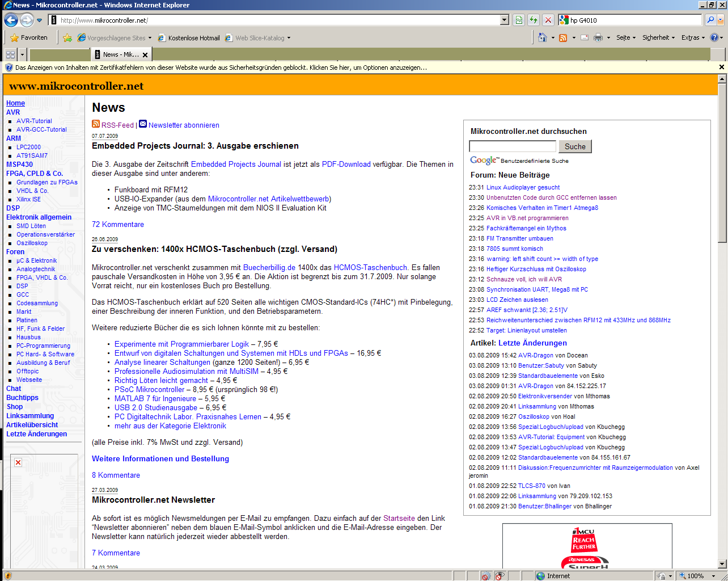
Task: Click the Read Mail envelope toolbar icon
Action: [x=584, y=37]
